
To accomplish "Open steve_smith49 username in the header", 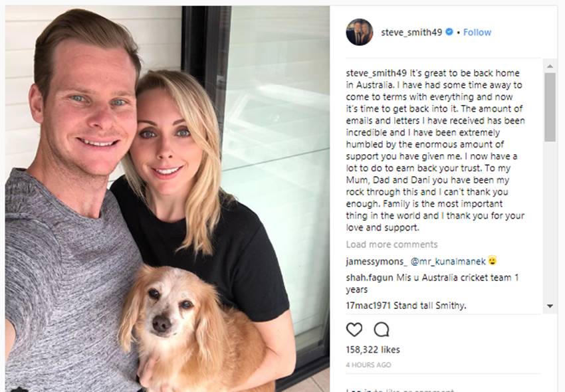I will pyautogui.click(x=411, y=33).
